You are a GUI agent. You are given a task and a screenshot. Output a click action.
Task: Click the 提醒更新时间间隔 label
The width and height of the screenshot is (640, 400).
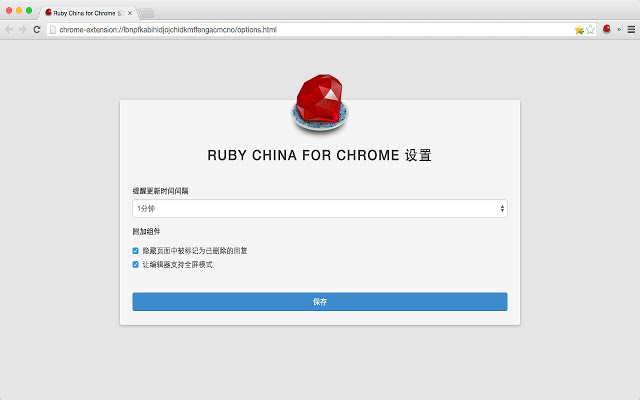(x=160, y=191)
